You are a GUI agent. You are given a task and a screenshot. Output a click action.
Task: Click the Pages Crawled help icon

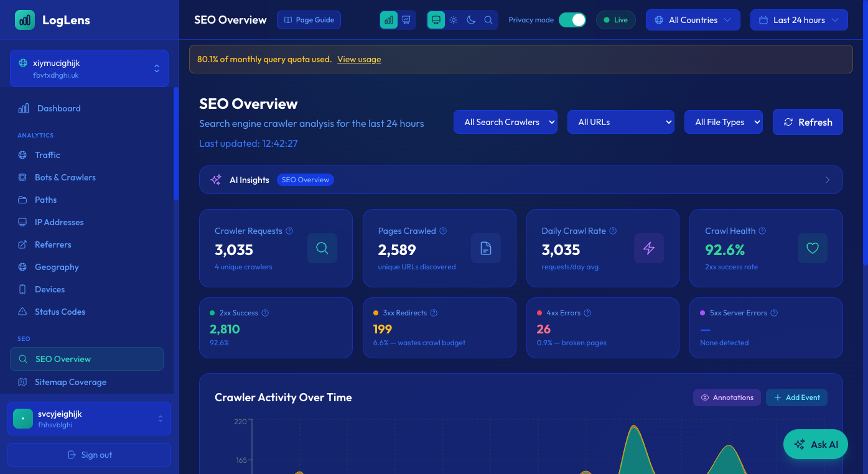click(x=443, y=231)
